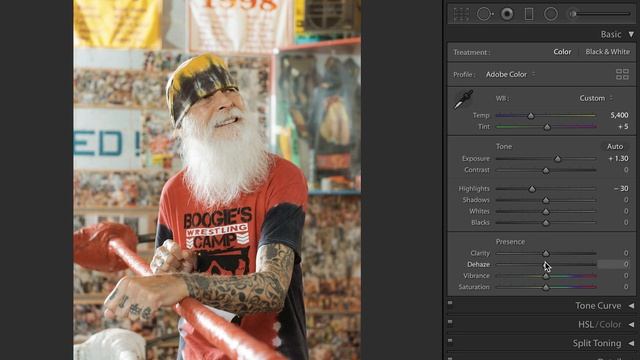Click the Dehaze label
The image size is (640, 360).
point(478,264)
